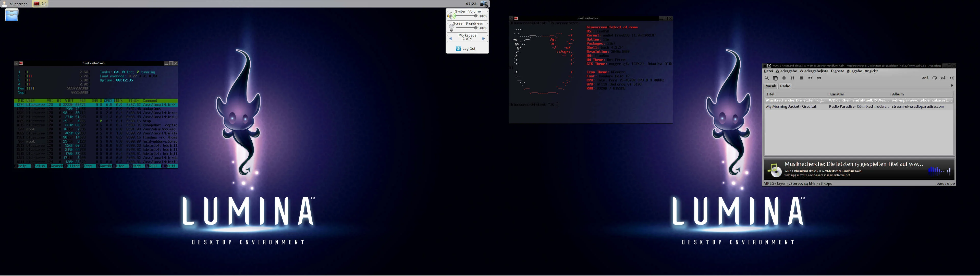Open the Datei menu

point(768,71)
